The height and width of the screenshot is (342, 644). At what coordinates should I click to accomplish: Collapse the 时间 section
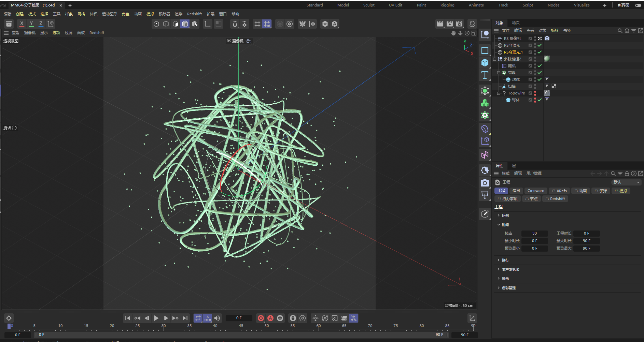click(x=499, y=225)
